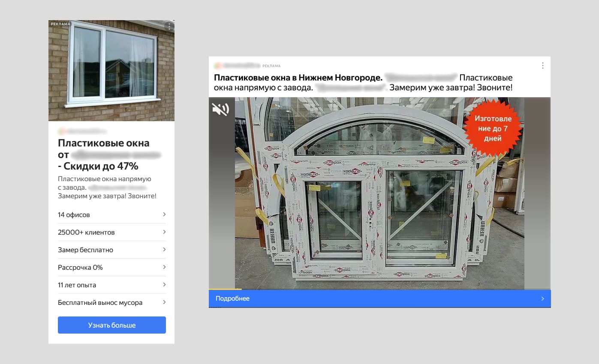Screen dimensions: 599x364
Task: Click the arched window video frame
Action: point(379,193)
